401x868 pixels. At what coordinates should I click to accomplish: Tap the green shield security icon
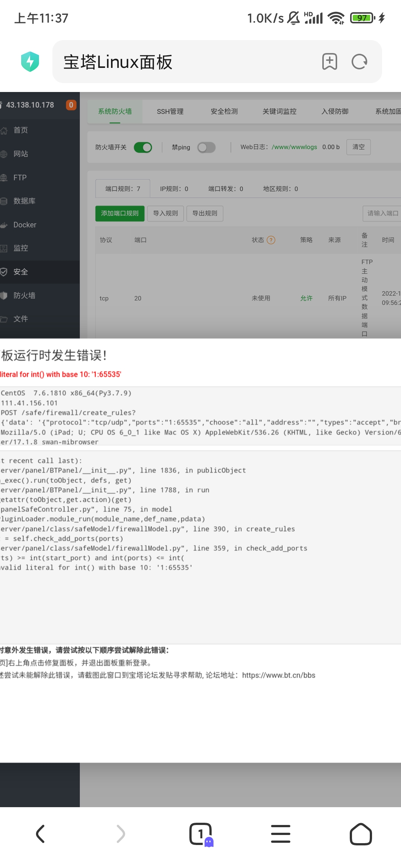[30, 62]
